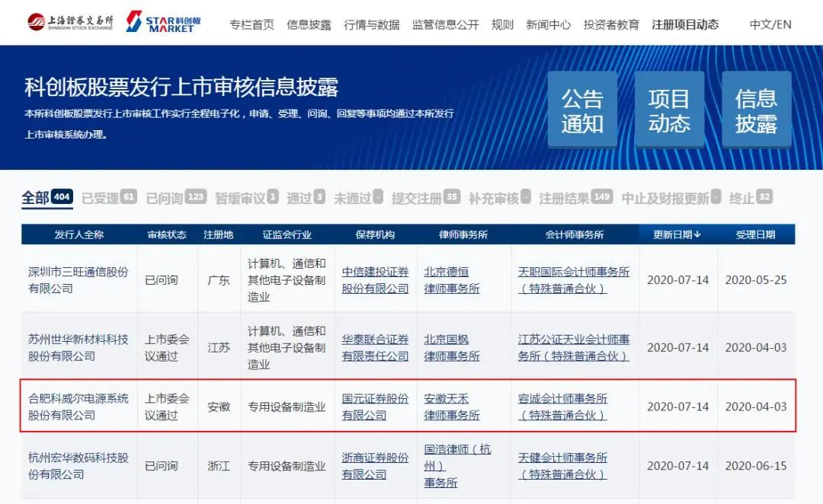Open 投资者教育 navigation menu
The width and height of the screenshot is (823, 504).
coord(611,24)
